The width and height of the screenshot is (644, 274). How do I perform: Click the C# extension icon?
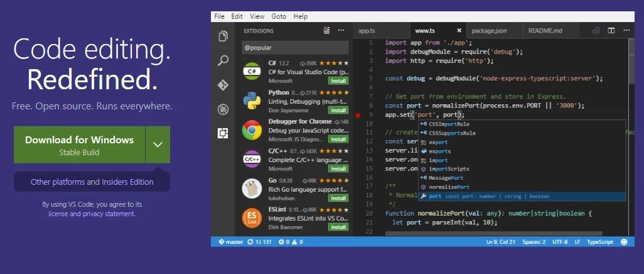point(252,71)
